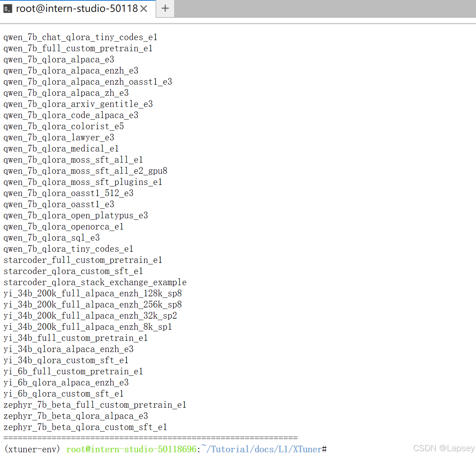
Task: Click the qwen_7b_qlora_medical_e1 config name
Action: coord(61,149)
